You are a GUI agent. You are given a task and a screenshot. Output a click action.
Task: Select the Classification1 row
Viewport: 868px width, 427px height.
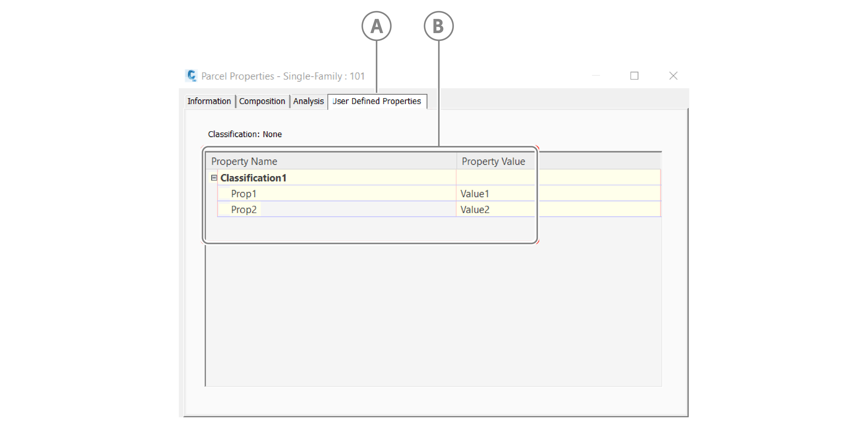[253, 178]
